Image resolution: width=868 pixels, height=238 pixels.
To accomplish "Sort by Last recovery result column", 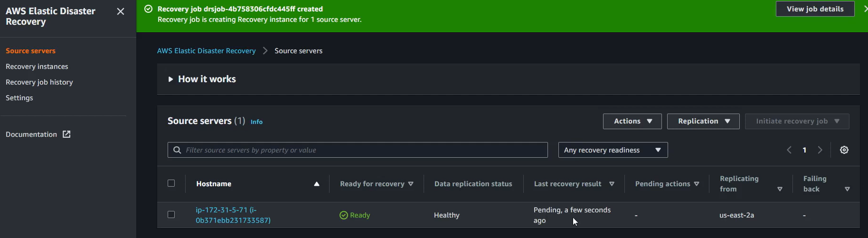I will coord(574,184).
